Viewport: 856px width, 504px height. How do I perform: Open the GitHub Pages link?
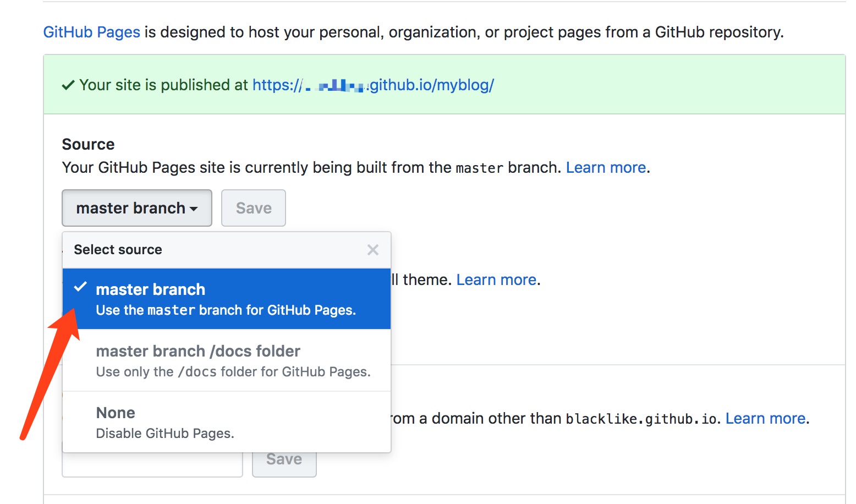click(92, 32)
